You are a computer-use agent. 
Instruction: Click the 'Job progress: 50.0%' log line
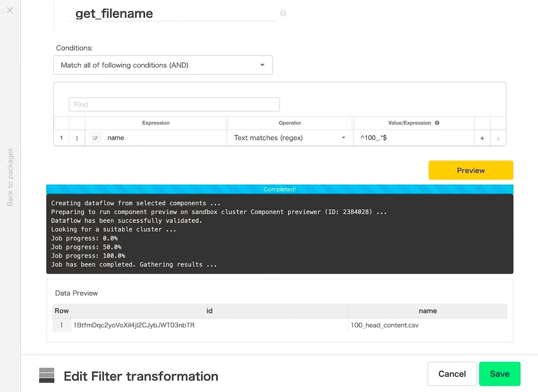(86, 247)
